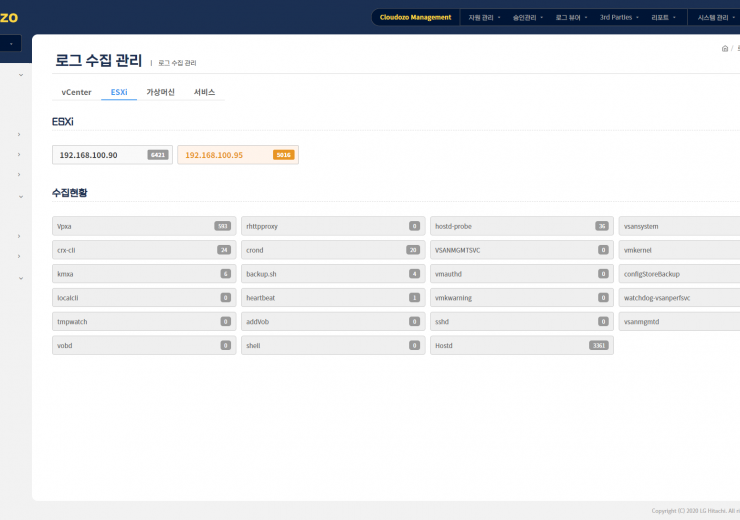Expand the 3rd Parties menu
This screenshot has height=520, width=740.
pyautogui.click(x=619, y=17)
